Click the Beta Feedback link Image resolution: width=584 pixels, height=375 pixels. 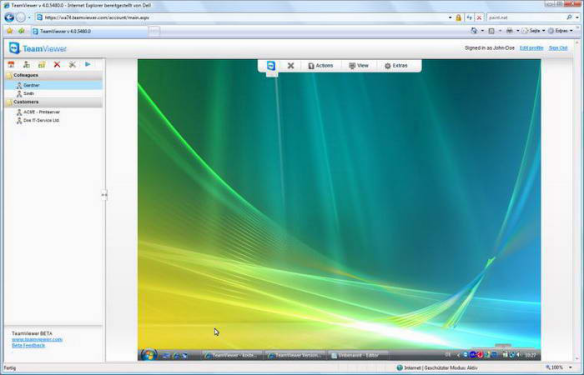click(x=28, y=345)
